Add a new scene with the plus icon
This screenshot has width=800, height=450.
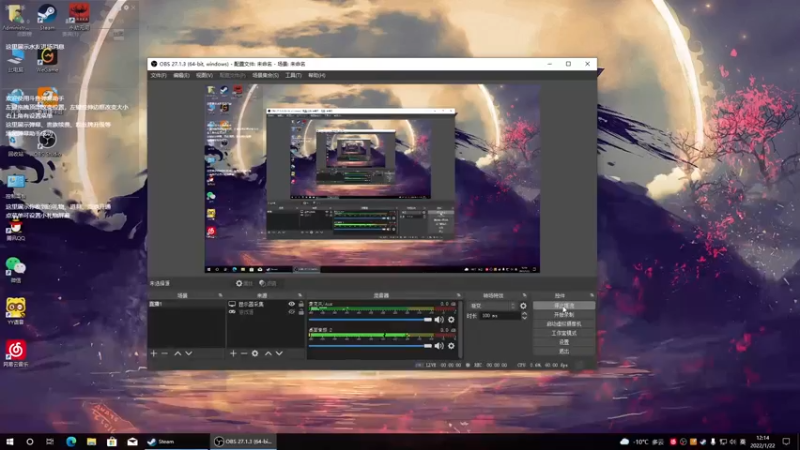[x=154, y=353]
